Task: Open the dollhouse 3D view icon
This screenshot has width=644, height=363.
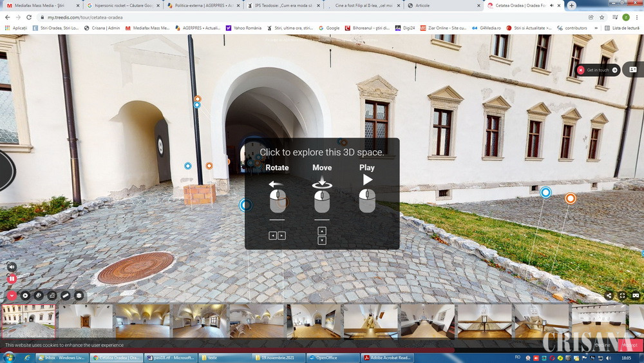Action: point(39,295)
